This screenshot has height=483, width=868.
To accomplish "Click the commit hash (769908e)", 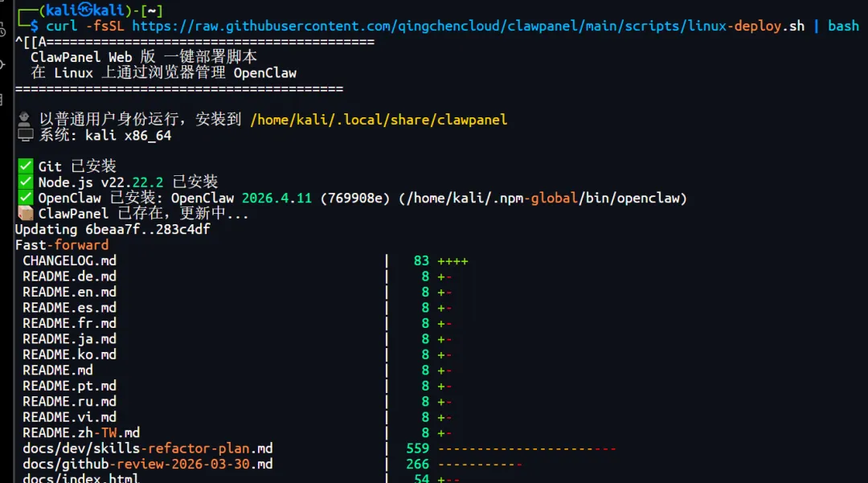I will 355,198.
